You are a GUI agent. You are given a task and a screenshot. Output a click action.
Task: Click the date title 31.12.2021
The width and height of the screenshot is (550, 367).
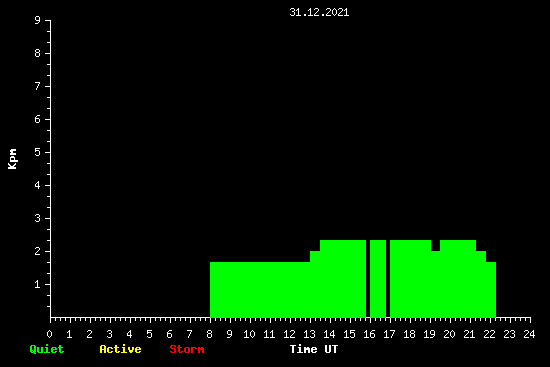click(x=319, y=13)
